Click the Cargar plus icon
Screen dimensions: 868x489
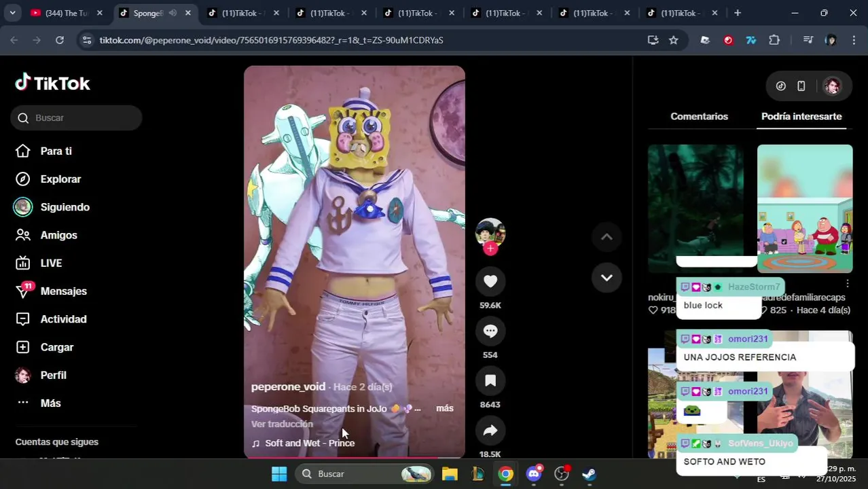(23, 347)
